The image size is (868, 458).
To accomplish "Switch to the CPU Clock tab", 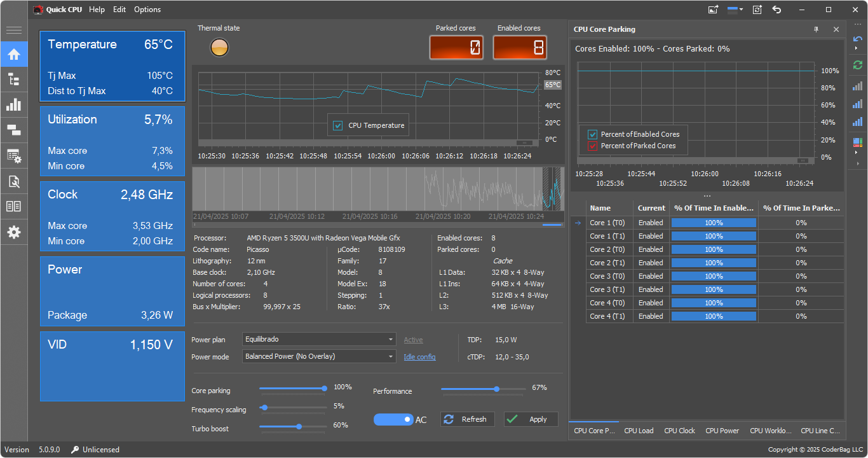I will click(679, 431).
